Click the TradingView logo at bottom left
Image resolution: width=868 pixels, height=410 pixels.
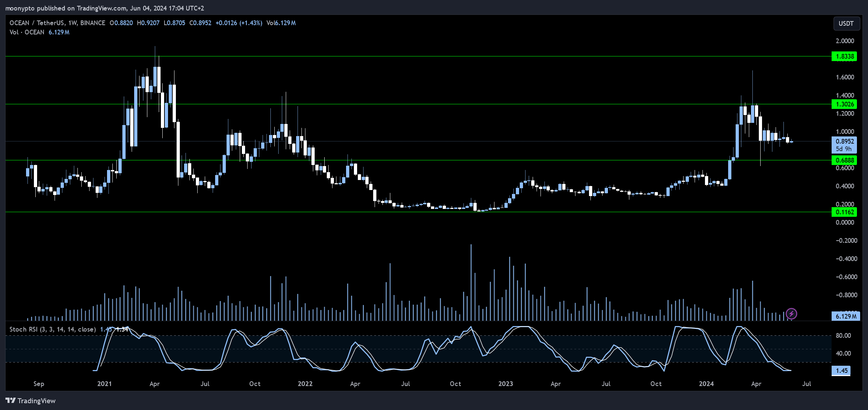click(x=31, y=401)
